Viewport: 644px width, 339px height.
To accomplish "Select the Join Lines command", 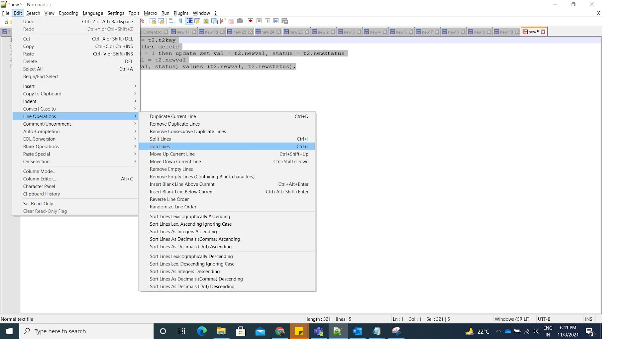I will pyautogui.click(x=160, y=146).
